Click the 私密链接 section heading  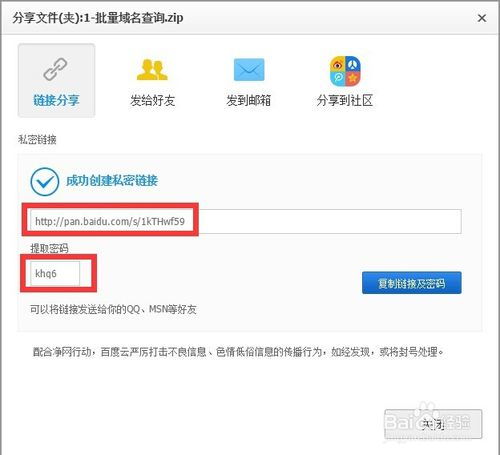[37, 139]
